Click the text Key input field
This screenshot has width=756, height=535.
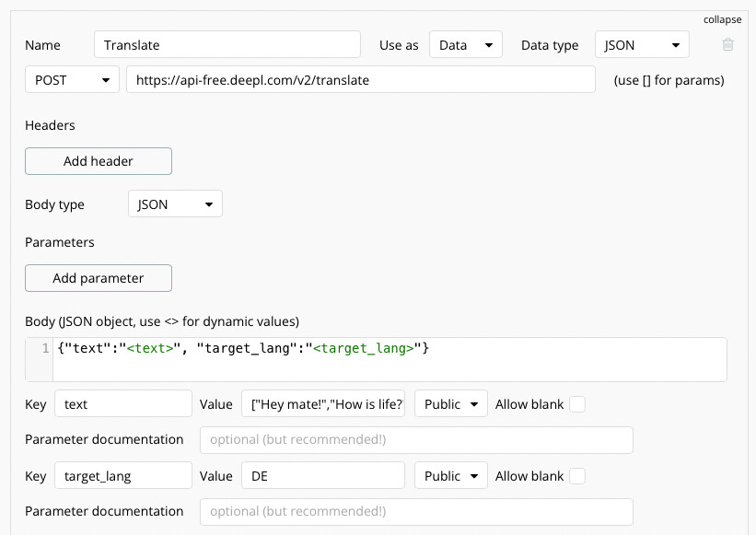(123, 404)
